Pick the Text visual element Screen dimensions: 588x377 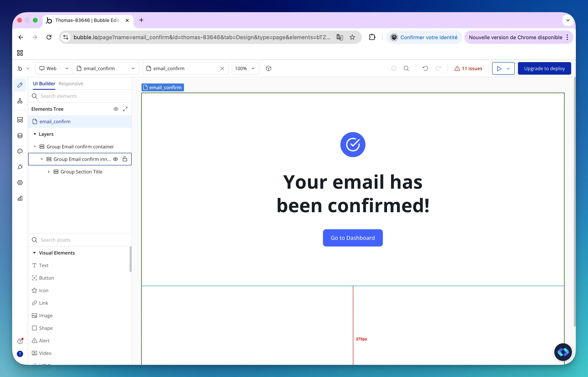40,265
